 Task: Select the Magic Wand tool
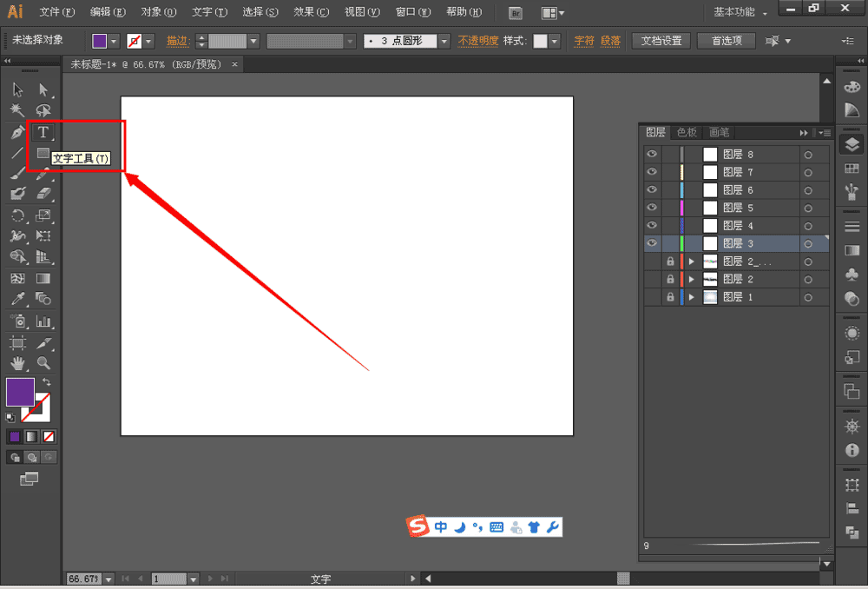[x=17, y=110]
